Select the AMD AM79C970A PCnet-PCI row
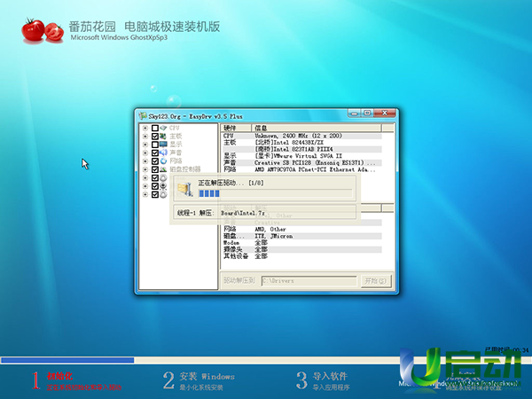Image resolution: width=532 pixels, height=399 pixels. click(301, 169)
